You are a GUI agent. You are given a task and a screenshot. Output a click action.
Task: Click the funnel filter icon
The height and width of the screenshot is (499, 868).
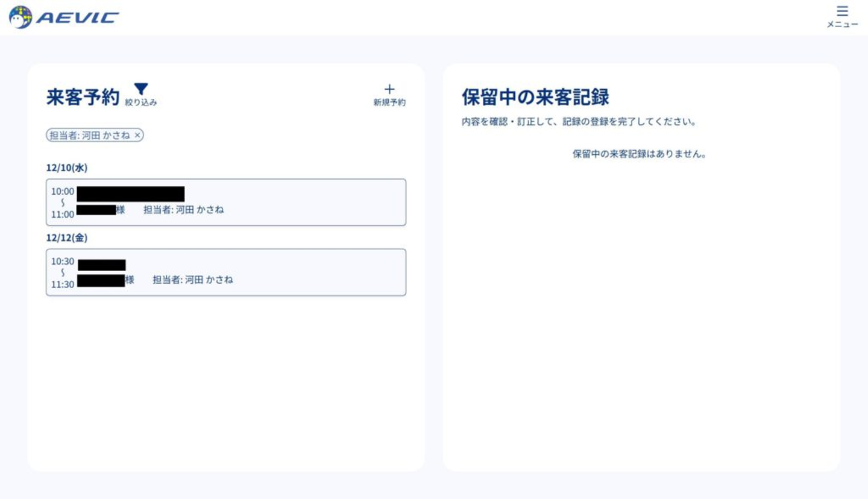click(140, 89)
